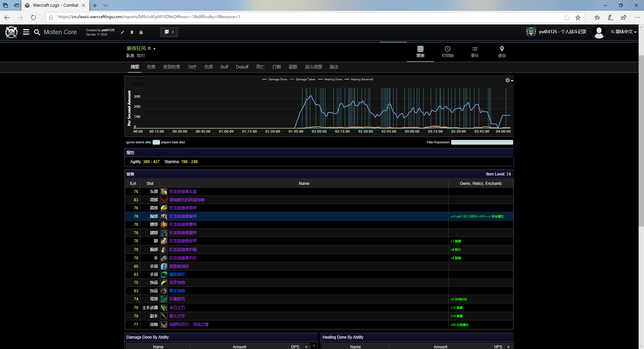The width and height of the screenshot is (644, 349).
Task: Toggle Healing Received series in chart legend
Action: coord(361,80)
